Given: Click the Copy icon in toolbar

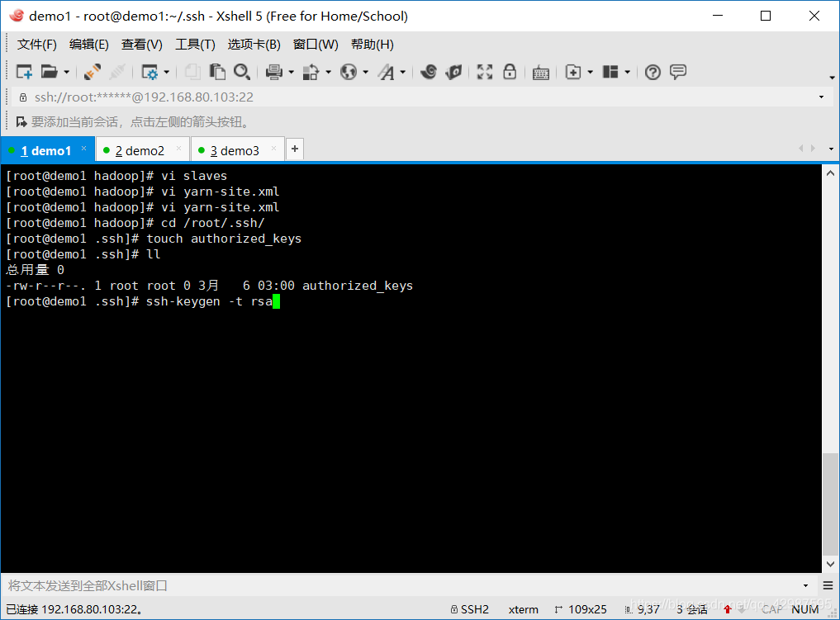Looking at the screenshot, I should (x=192, y=72).
